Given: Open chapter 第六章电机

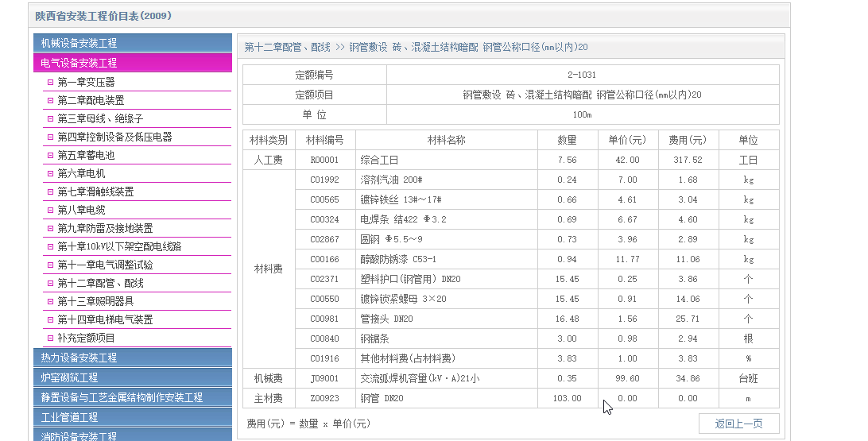Looking at the screenshot, I should point(81,174).
